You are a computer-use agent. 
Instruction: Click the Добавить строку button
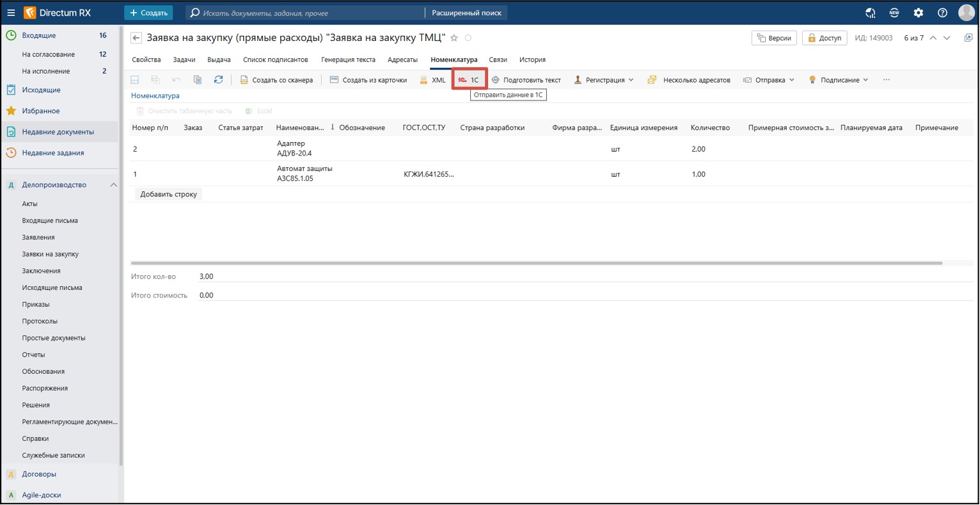click(x=169, y=194)
